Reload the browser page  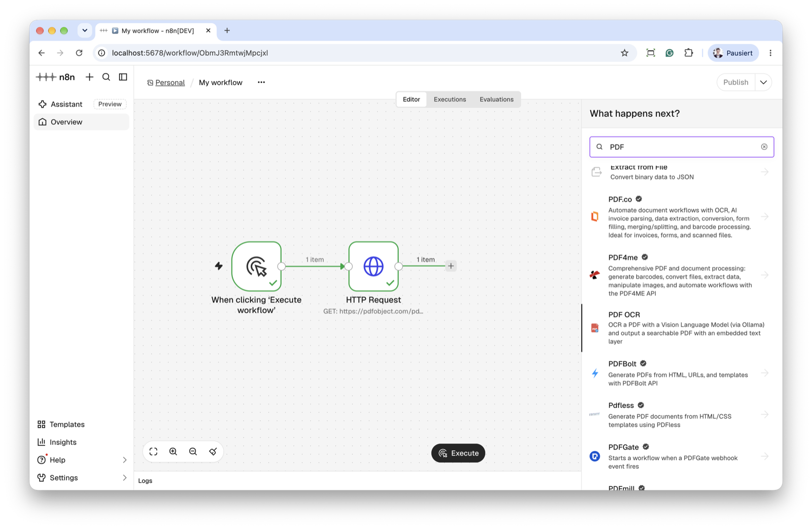(79, 53)
